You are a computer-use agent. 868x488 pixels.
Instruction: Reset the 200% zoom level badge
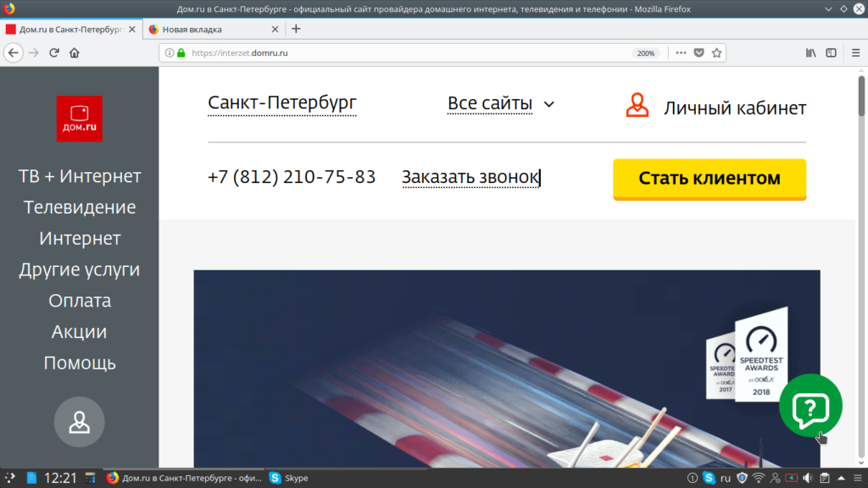tap(645, 53)
